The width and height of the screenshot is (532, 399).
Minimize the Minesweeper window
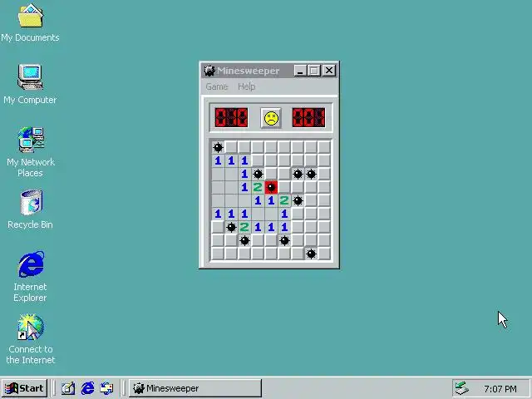[300, 71]
